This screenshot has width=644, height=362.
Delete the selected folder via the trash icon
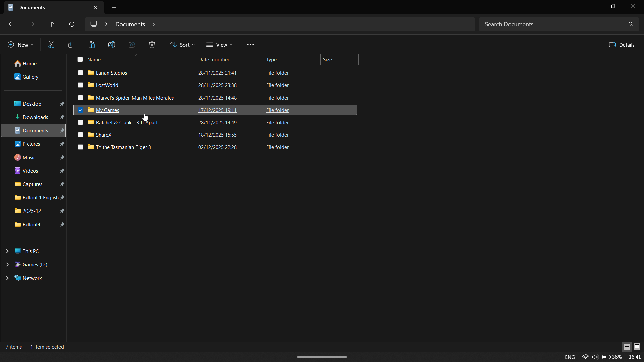[152, 45]
